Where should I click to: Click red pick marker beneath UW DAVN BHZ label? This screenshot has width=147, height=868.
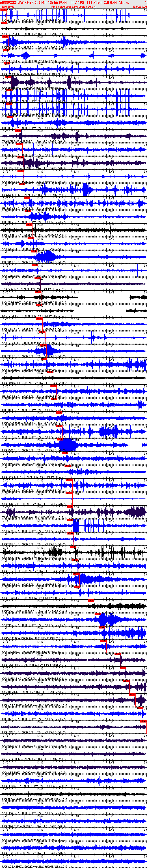[122, 668]
